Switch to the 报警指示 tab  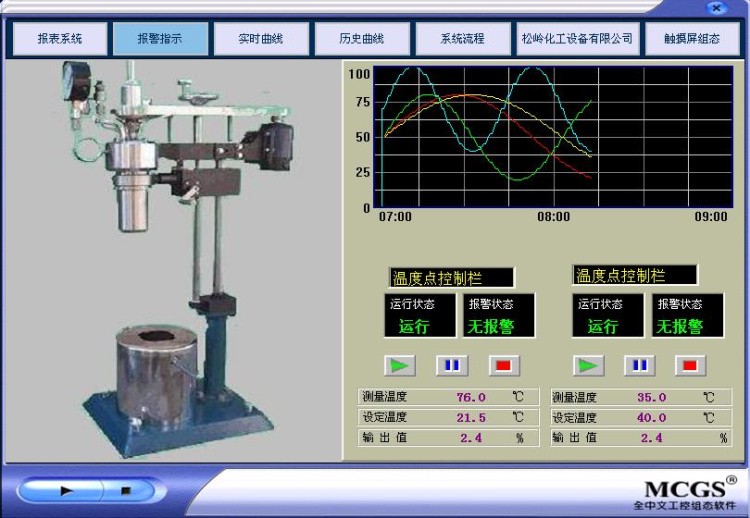[160, 39]
